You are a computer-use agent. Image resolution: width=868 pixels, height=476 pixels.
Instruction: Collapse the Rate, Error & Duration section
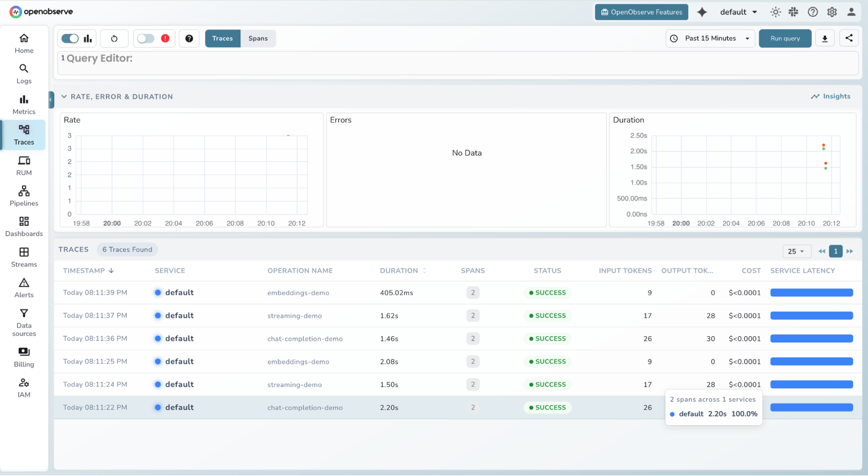pyautogui.click(x=64, y=97)
